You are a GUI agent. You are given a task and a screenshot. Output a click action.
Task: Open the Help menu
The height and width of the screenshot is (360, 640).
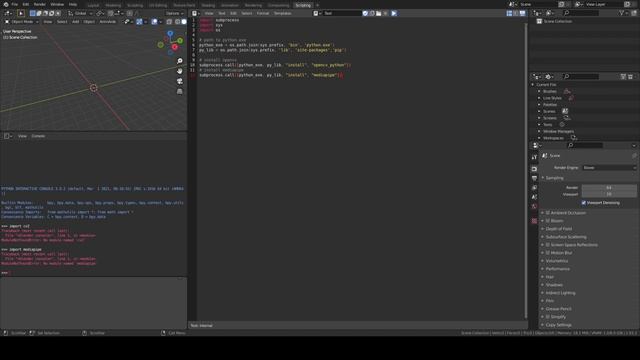click(73, 4)
